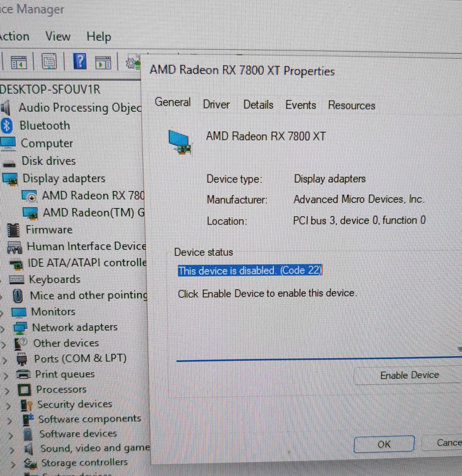This screenshot has height=476, width=462.
Task: Click OK in the Properties dialog
Action: 384,444
